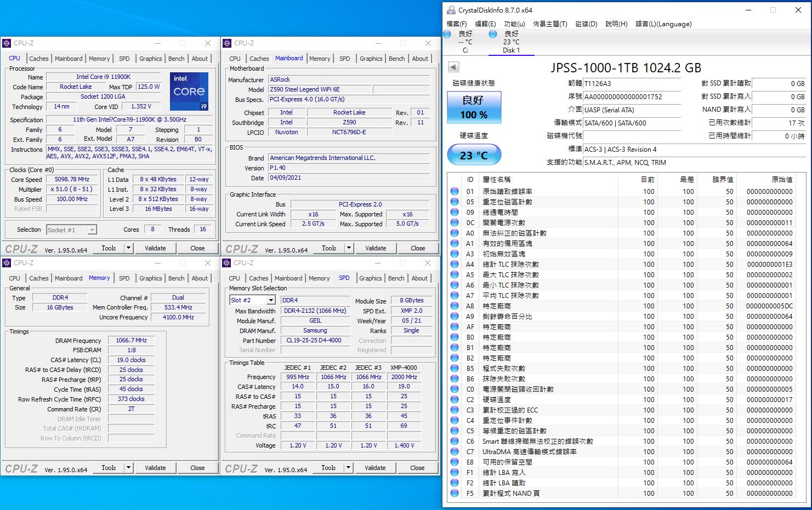812x510 pixels.
Task: Click the CPU-Z icon in the CPU-tab window title bar
Action: [x=7, y=43]
